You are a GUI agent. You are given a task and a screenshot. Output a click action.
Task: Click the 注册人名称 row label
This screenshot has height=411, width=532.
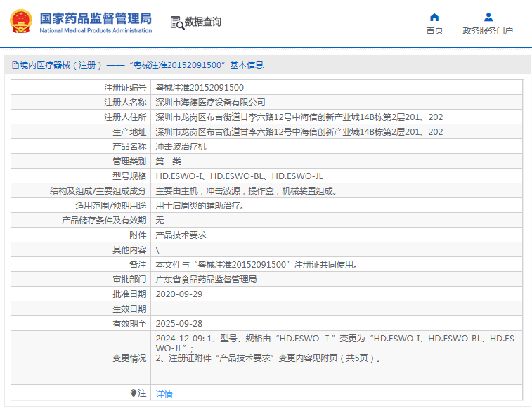pos(125,102)
